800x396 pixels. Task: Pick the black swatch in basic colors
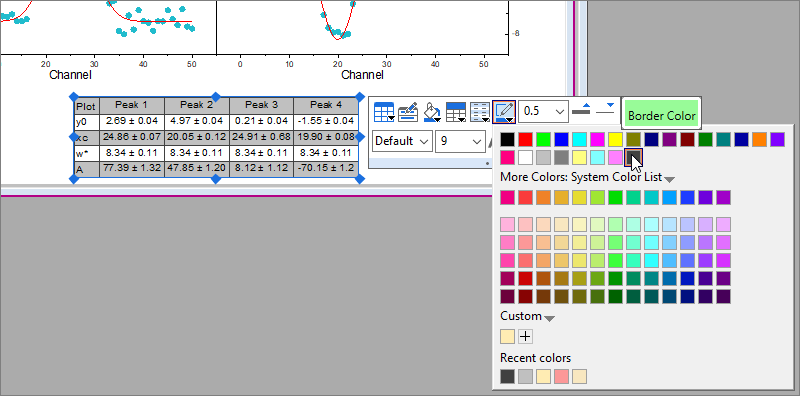pyautogui.click(x=507, y=139)
